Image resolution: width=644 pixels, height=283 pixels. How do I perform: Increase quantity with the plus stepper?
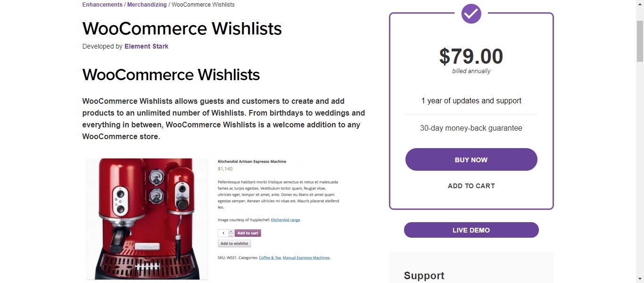(x=231, y=231)
